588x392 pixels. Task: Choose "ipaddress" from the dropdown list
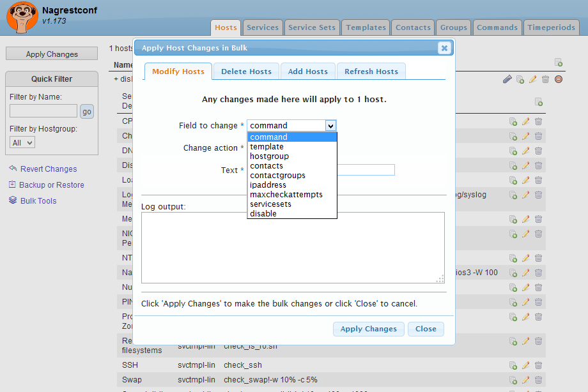[291, 185]
